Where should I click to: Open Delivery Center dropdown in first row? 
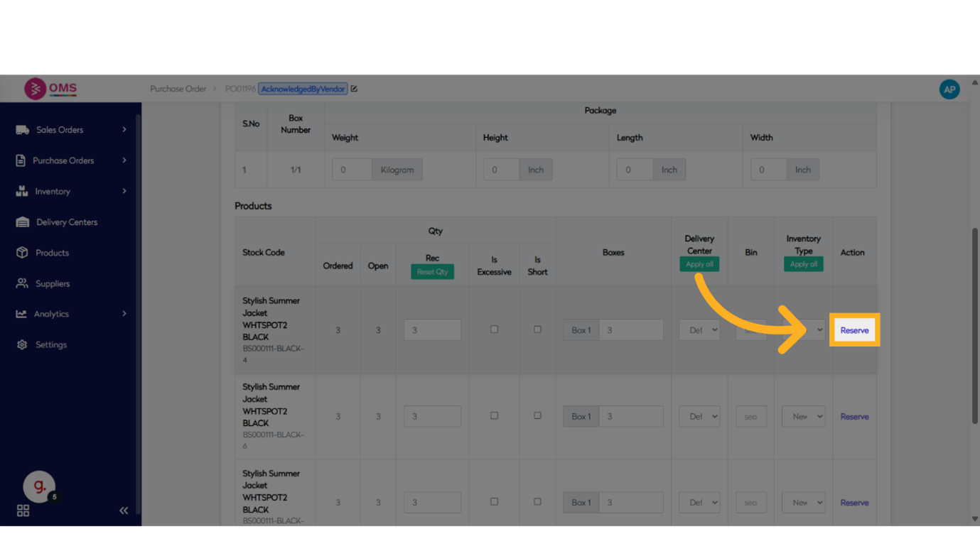[699, 330]
